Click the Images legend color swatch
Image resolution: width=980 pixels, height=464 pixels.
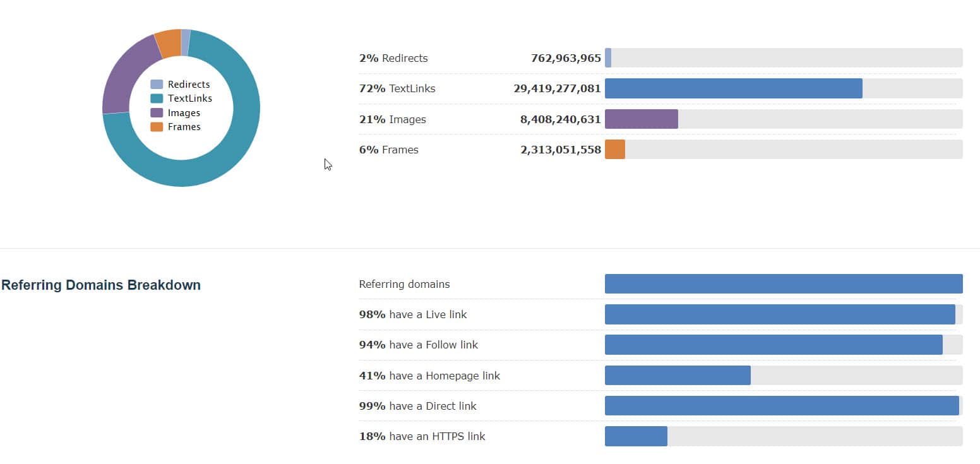pyautogui.click(x=157, y=113)
